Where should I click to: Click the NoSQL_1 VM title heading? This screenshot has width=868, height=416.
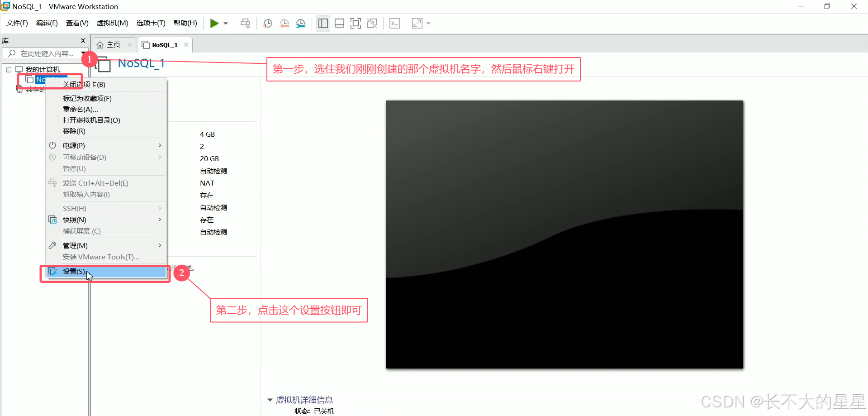(141, 63)
